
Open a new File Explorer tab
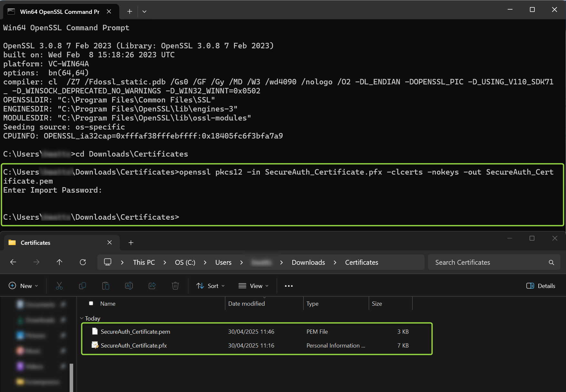point(131,243)
